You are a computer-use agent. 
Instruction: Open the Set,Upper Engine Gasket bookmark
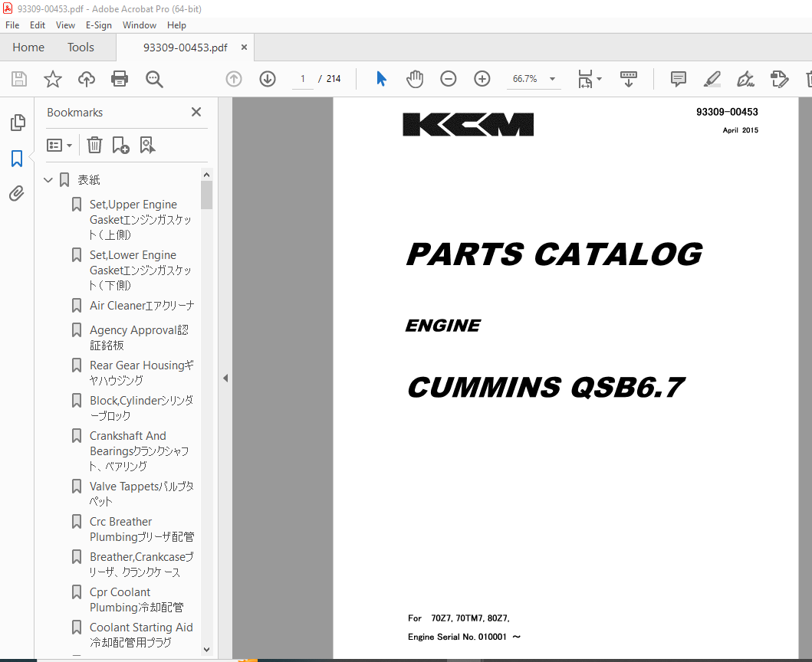pyautogui.click(x=140, y=219)
